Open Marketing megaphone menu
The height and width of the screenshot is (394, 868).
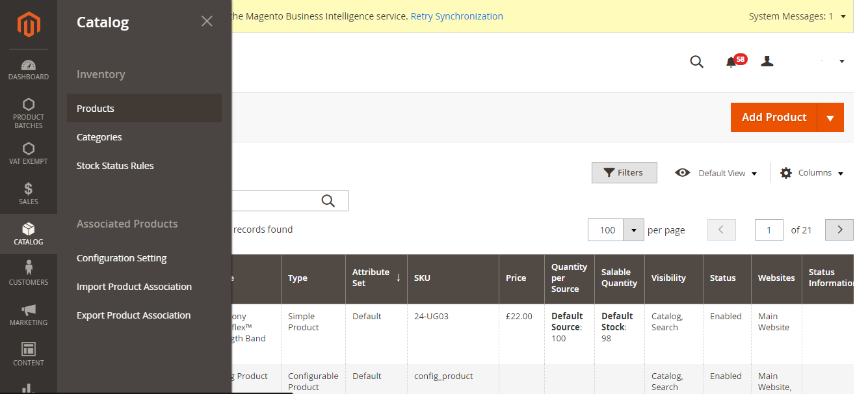tap(29, 315)
